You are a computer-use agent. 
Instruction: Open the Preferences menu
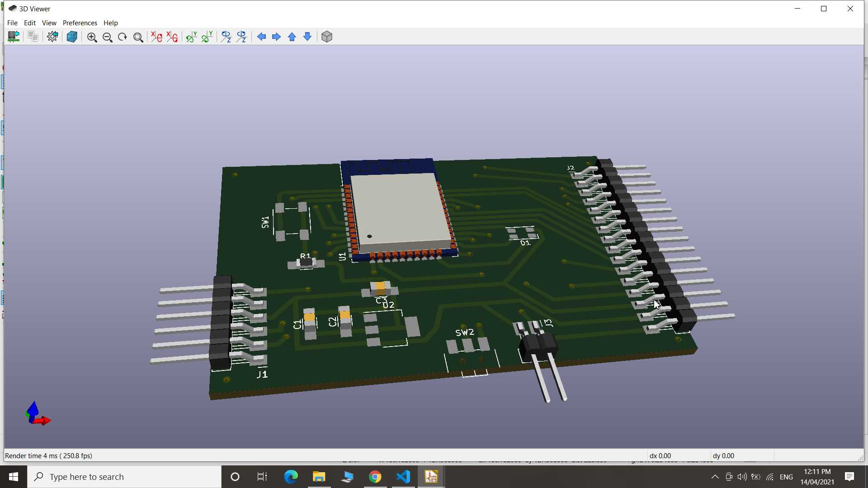point(79,23)
